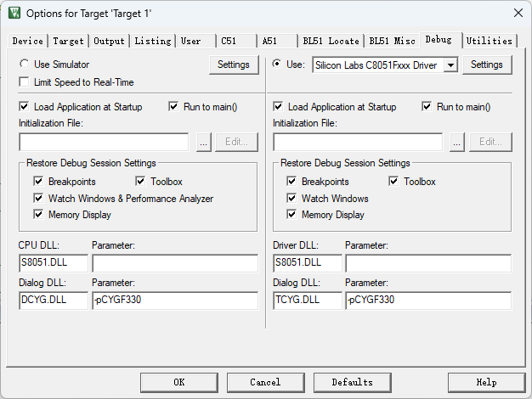Open the A51 tab
Image resolution: width=532 pixels, height=399 pixels.
pyautogui.click(x=278, y=41)
